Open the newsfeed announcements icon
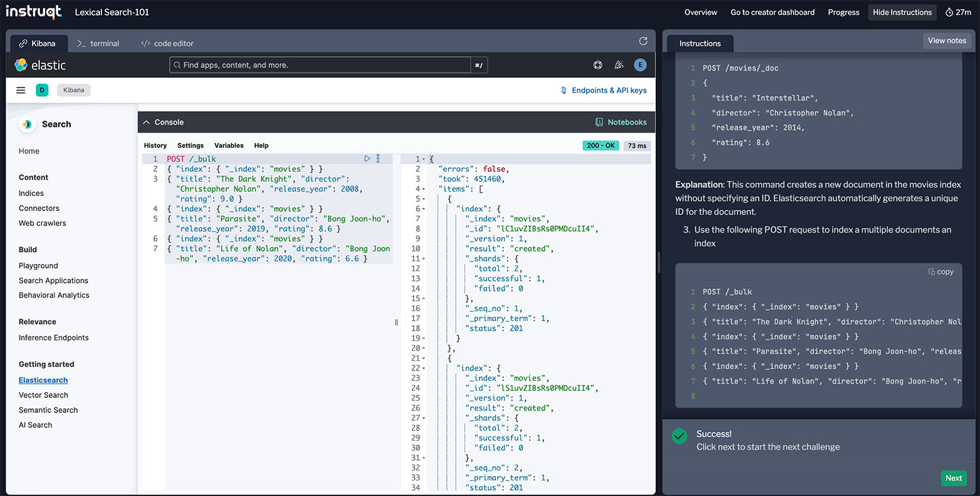 point(619,65)
